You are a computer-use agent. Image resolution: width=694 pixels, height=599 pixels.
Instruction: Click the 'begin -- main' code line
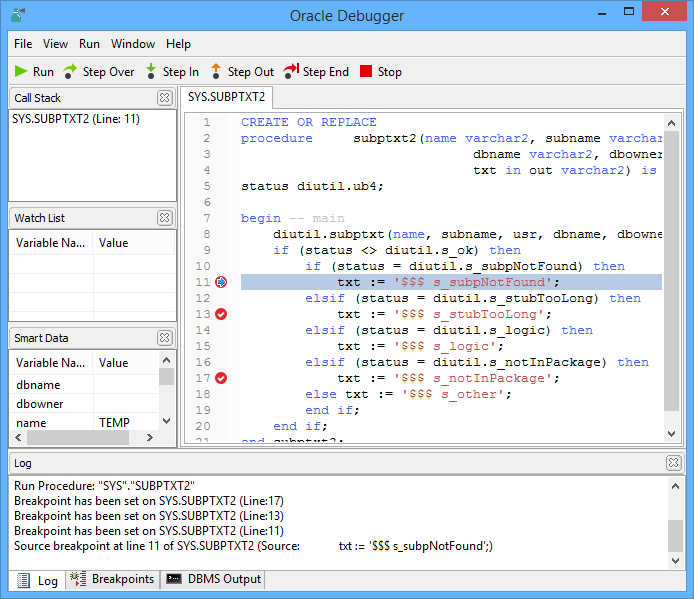tap(293, 218)
